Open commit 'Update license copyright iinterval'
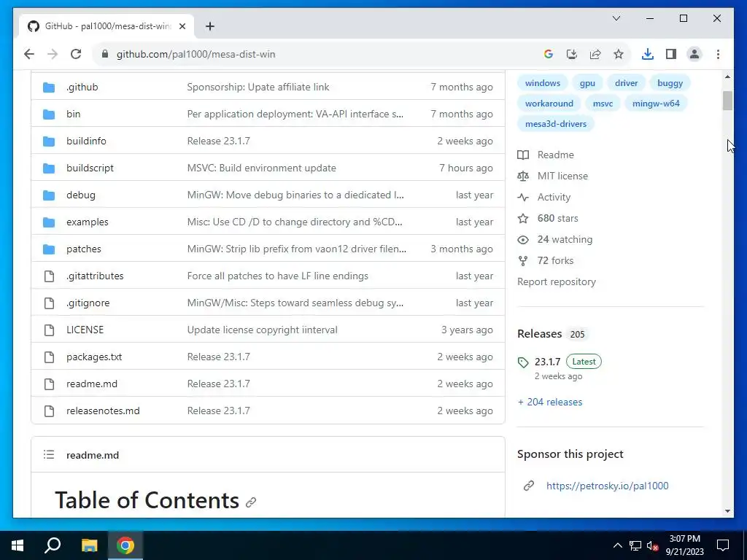Screen dimensions: 747x560 263,330
